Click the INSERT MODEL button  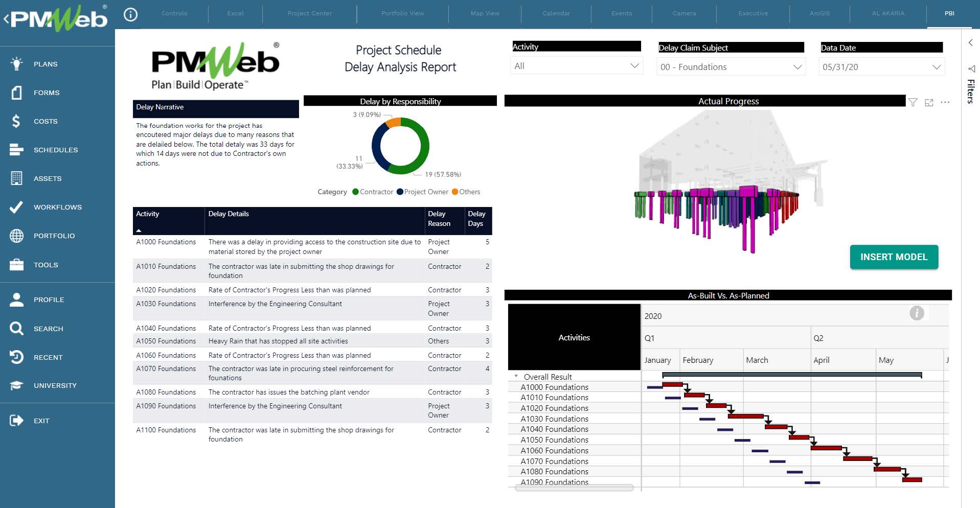coord(894,257)
